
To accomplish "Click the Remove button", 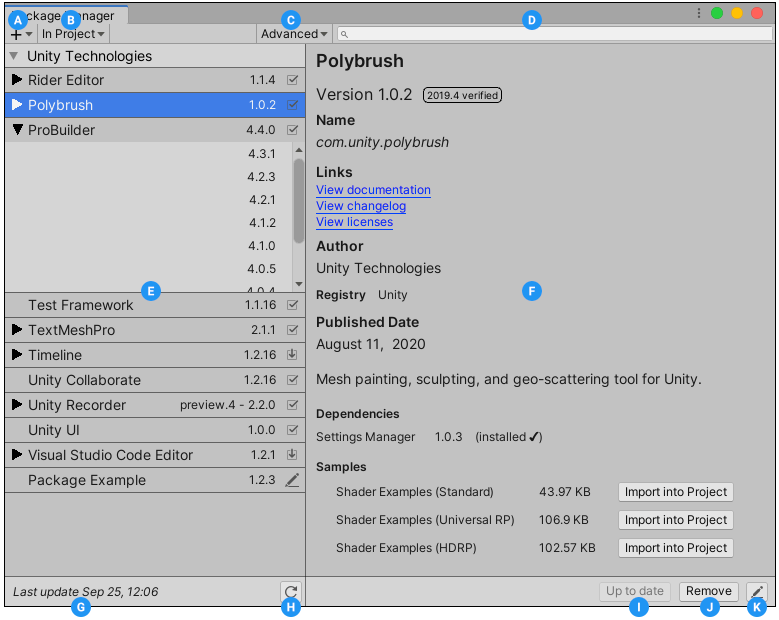I will 708,591.
